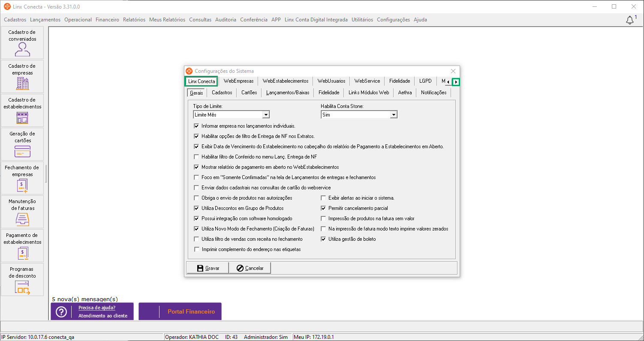Enable Foco em Somente Confirmadas checkbox
The width and height of the screenshot is (644, 341).
[196, 177]
